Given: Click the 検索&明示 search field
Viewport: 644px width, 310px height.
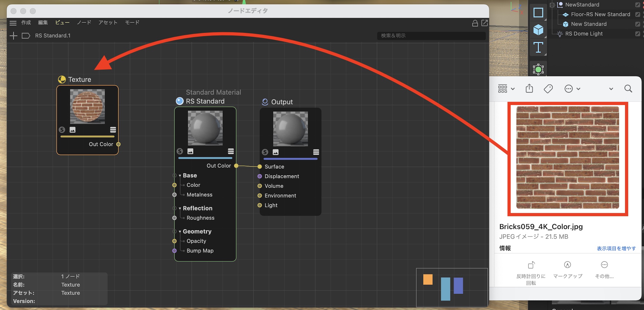Looking at the screenshot, I should [x=431, y=36].
